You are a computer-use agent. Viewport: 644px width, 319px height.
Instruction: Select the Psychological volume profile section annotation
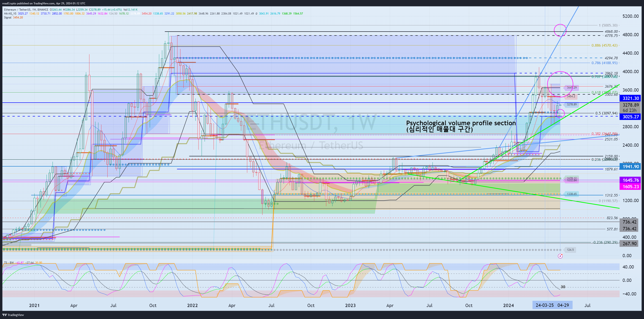[461, 126]
